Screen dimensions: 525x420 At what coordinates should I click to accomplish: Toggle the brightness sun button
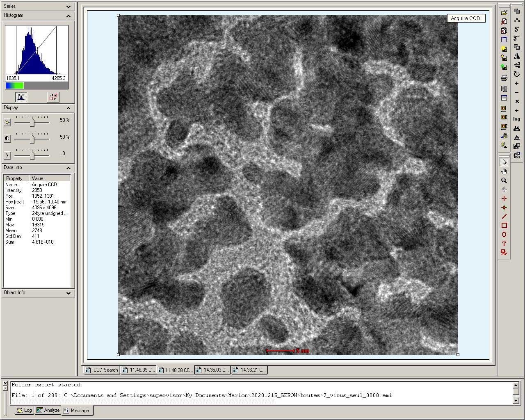coord(7,122)
